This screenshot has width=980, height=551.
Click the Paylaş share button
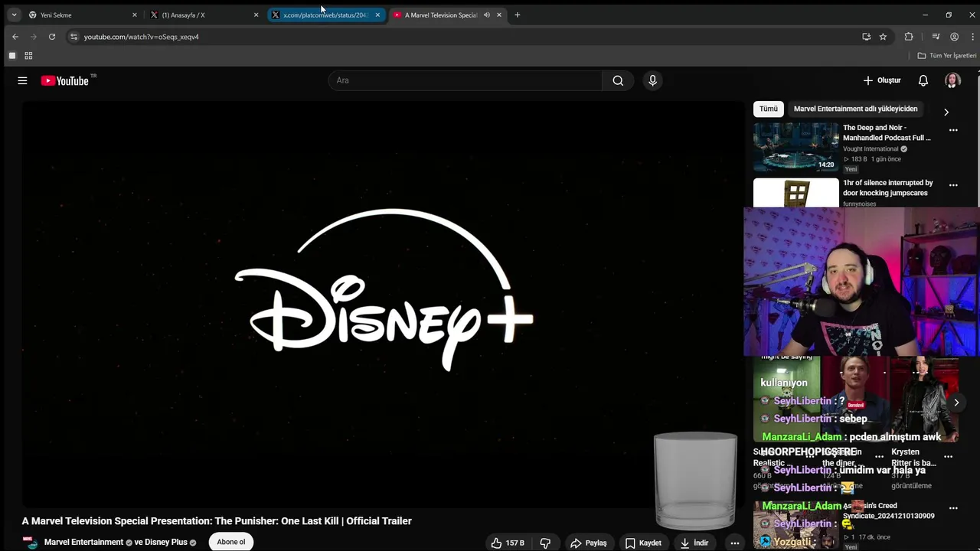[588, 543]
